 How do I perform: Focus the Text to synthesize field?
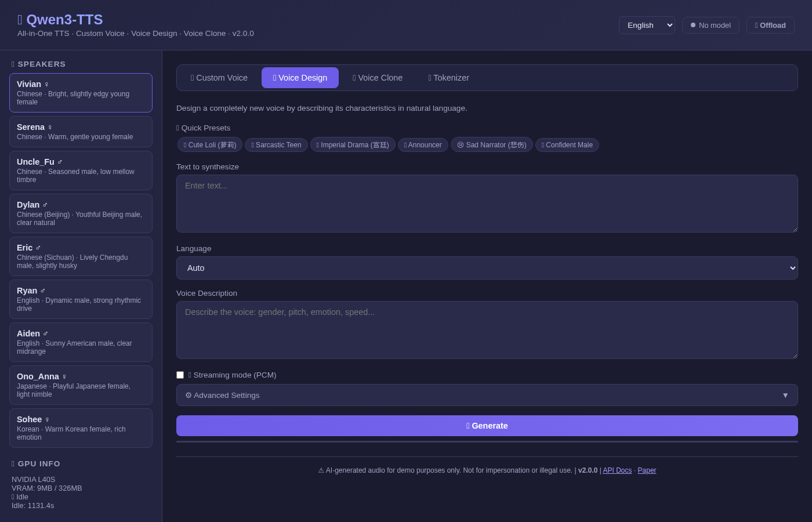coord(487,204)
